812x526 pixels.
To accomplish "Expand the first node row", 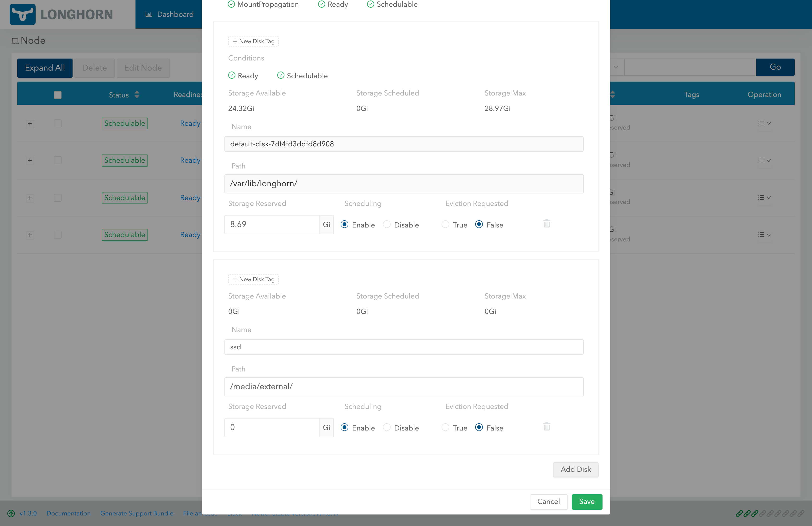I will (x=30, y=123).
